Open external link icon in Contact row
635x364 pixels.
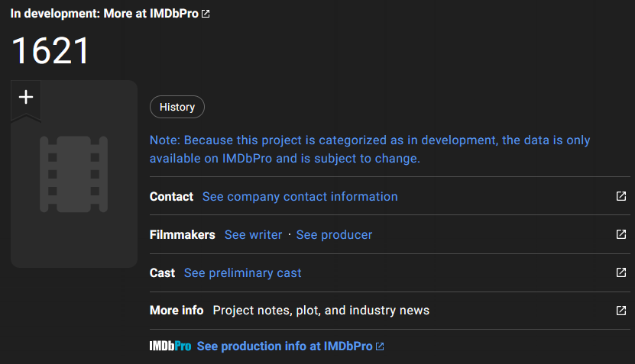pos(620,196)
